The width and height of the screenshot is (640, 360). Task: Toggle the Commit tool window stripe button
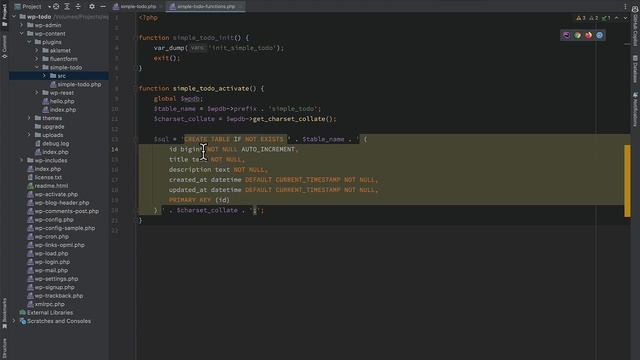pyautogui.click(x=4, y=47)
